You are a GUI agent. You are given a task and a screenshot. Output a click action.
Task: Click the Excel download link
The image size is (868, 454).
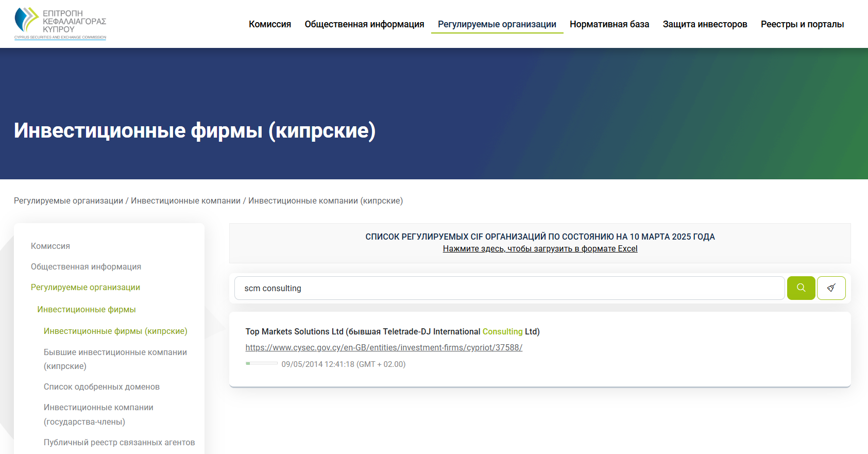tap(540, 249)
